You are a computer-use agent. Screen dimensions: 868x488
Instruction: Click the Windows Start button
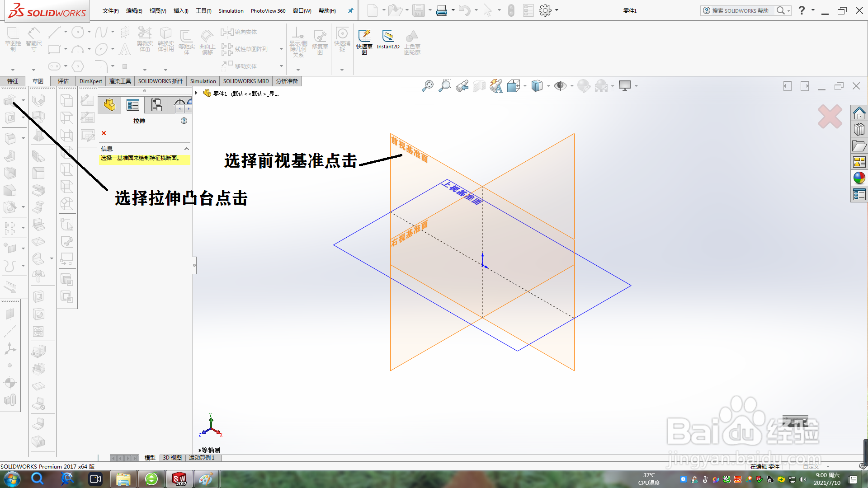12,479
